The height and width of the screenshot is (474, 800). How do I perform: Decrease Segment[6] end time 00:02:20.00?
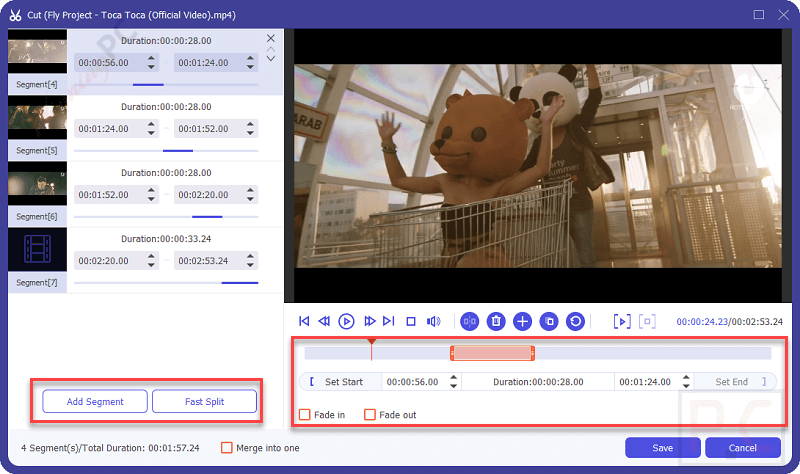[250, 199]
